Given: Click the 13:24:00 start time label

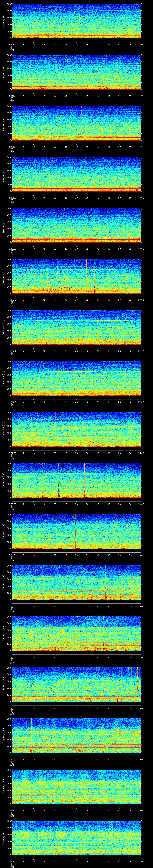Looking at the screenshot, I should pyautogui.click(x=12, y=555).
